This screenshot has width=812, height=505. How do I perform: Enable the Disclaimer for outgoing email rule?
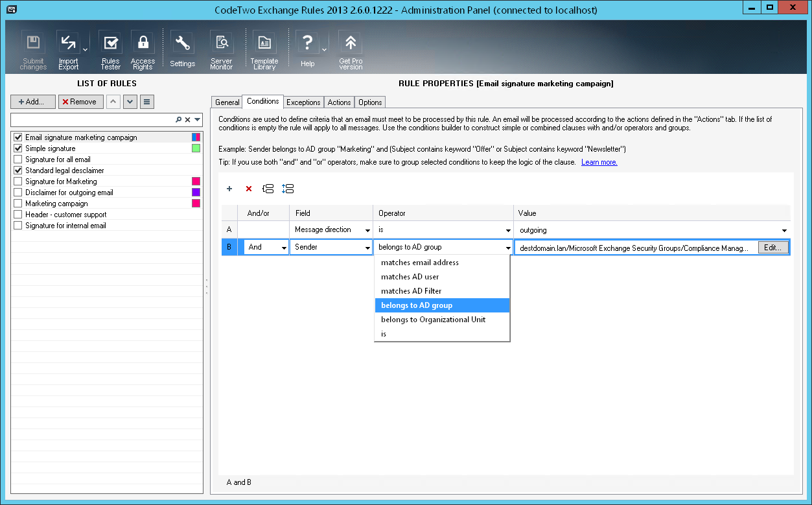point(18,193)
